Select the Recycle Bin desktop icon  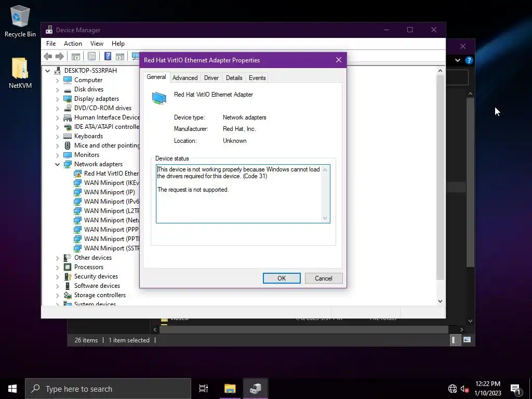(20, 21)
